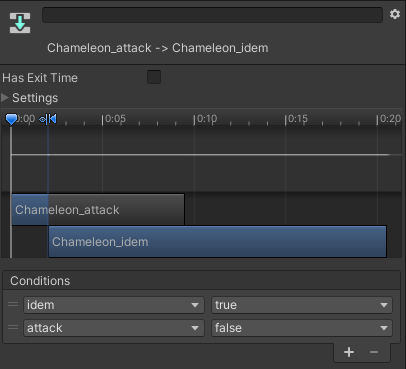Click the transition name input field
Viewport: 406px width, 369px height.
(x=212, y=15)
